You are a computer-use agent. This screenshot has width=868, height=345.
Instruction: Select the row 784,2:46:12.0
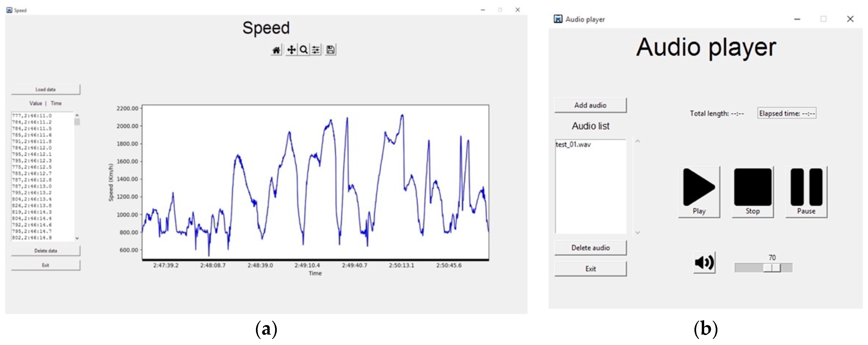pos(32,148)
